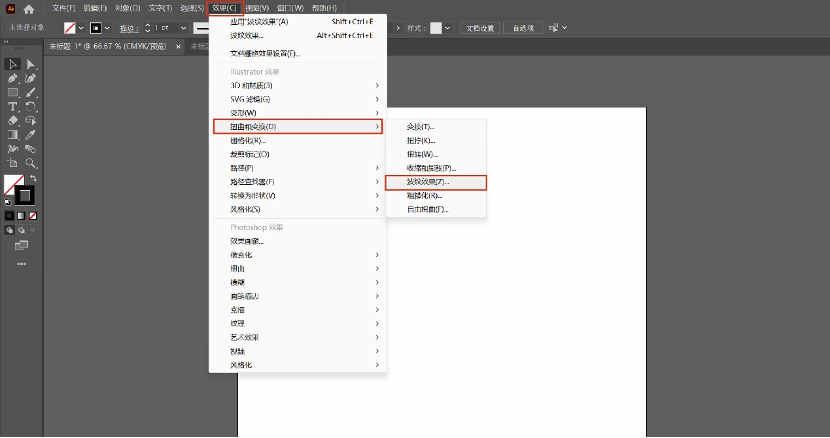830x438 pixels.
Task: Click stroke weight stepper arrows
Action: click(148, 28)
